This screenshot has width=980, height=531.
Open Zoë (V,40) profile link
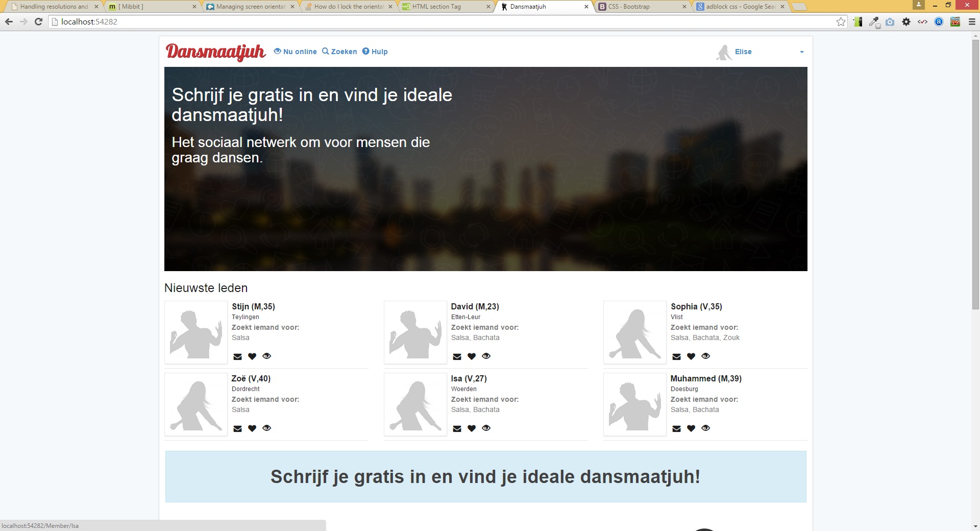pos(251,378)
